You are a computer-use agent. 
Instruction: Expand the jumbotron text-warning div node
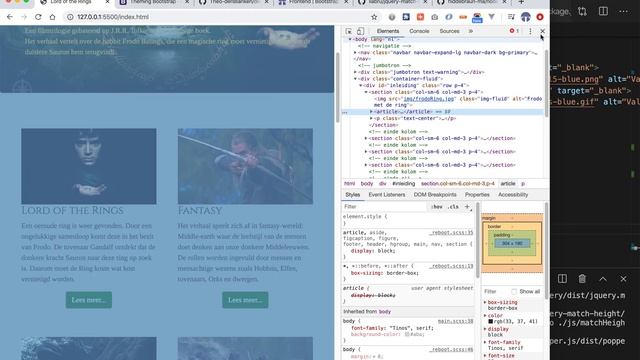(x=355, y=72)
